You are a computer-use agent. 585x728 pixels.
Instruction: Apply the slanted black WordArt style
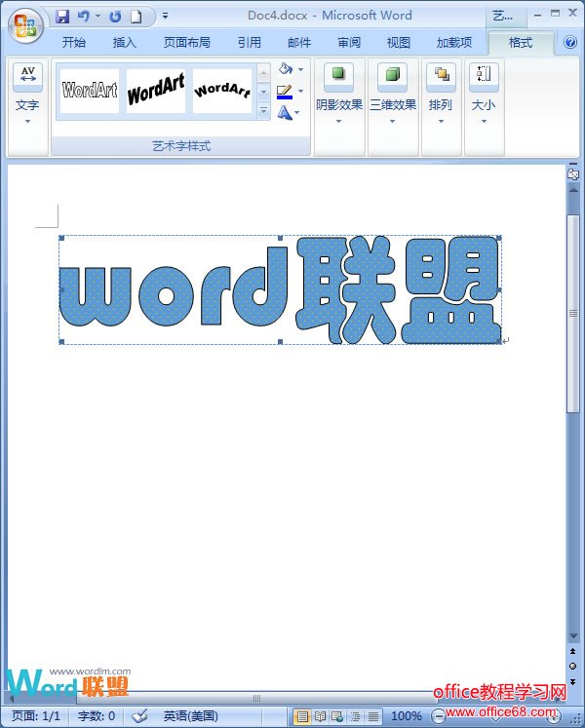point(156,91)
